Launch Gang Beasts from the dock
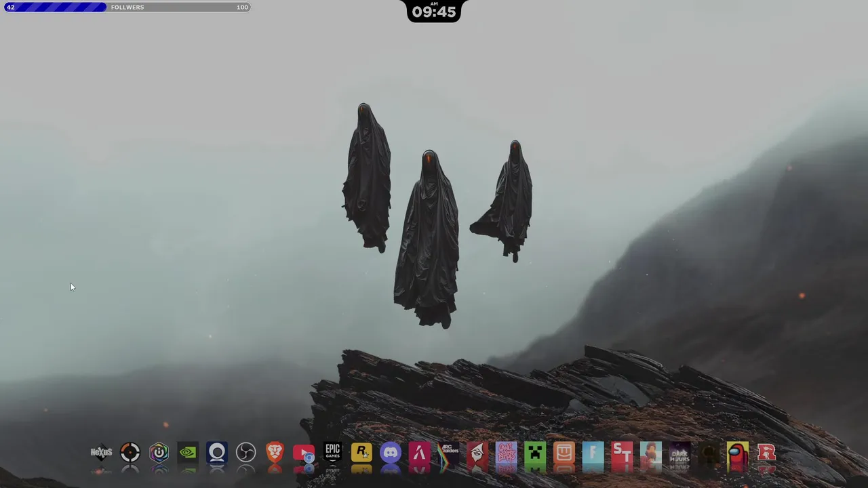The height and width of the screenshot is (488, 868). coord(506,452)
